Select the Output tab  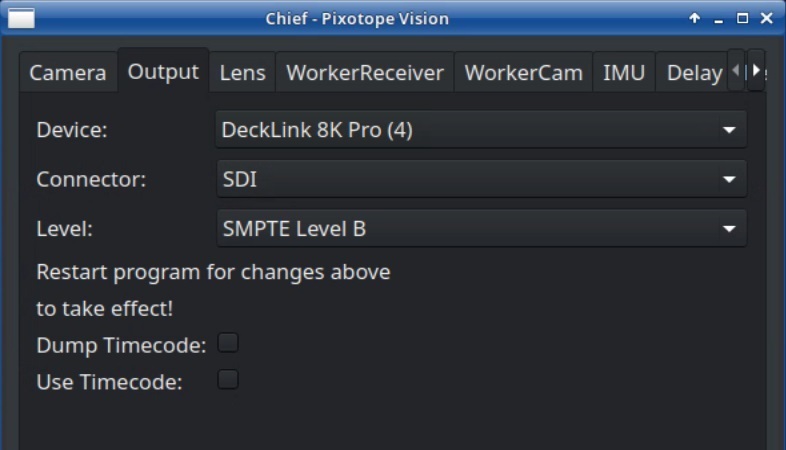pos(163,72)
